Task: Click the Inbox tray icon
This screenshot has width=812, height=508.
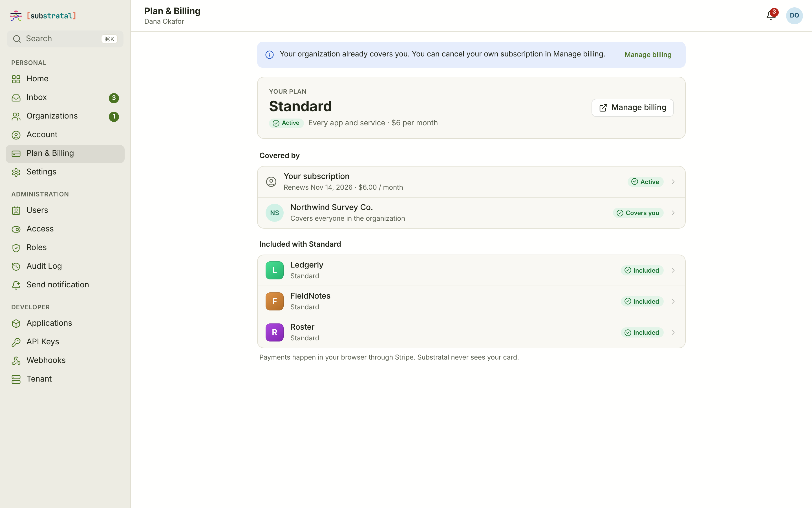Action: point(16,98)
